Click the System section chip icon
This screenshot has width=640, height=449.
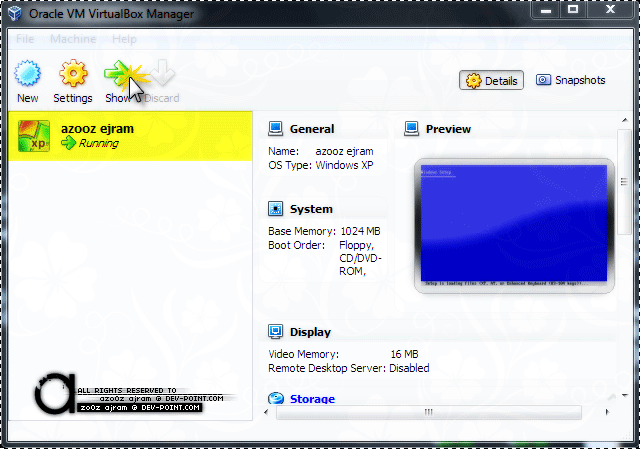tap(276, 209)
